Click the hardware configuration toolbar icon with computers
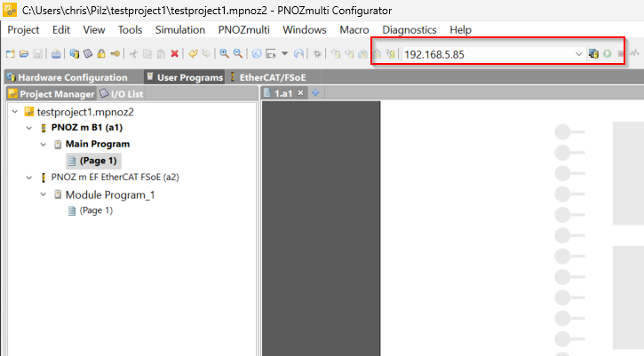Viewport: 644px width, 356px height. [x=75, y=54]
